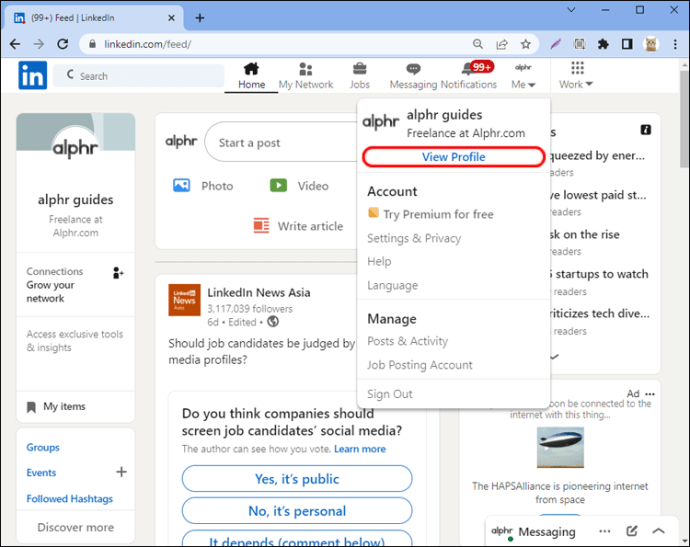Click the Chrome profile avatar
690x547 pixels.
click(x=651, y=44)
